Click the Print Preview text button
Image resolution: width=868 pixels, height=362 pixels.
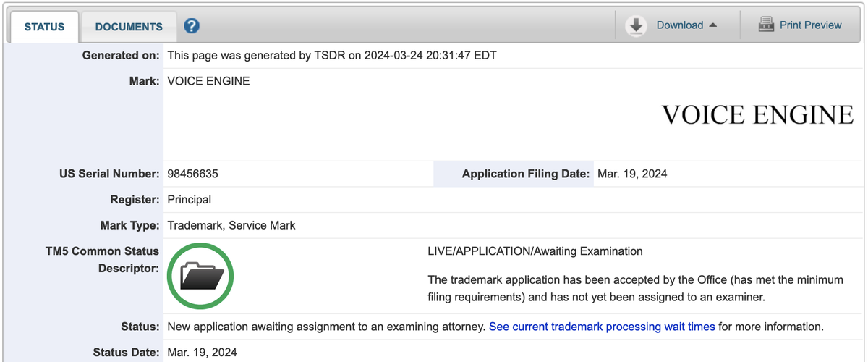click(x=811, y=25)
